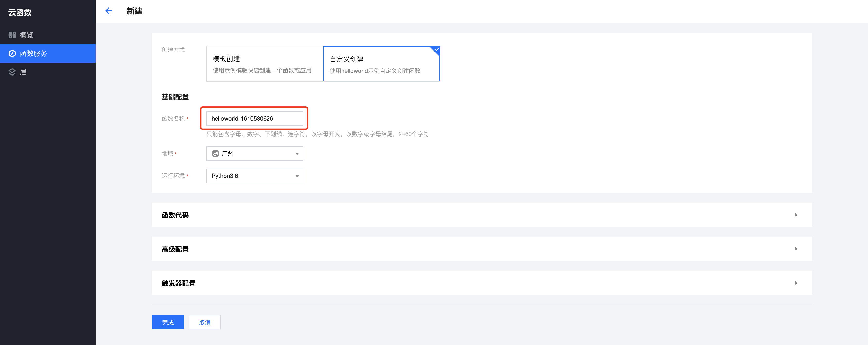Open 概览 in the sidebar menu

tap(27, 35)
